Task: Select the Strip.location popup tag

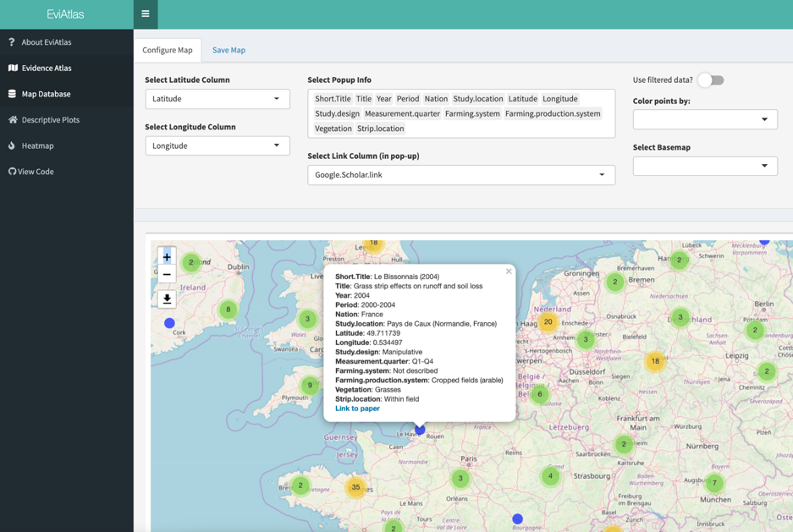Action: [380, 129]
